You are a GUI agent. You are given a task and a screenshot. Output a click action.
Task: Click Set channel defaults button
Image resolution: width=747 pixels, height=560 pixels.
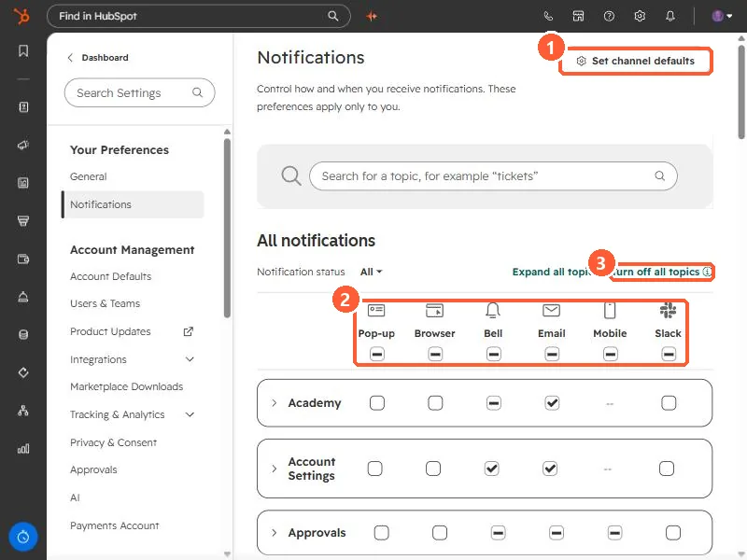click(636, 61)
